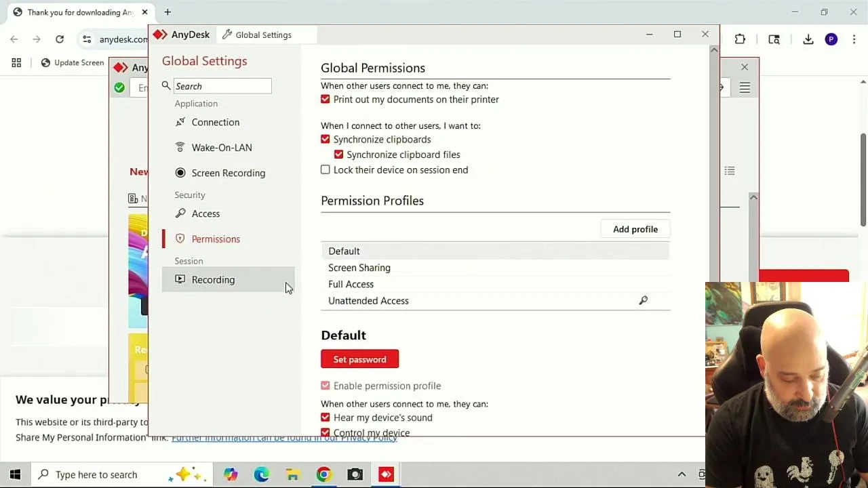Click the Privacy Policy link on webpage
The height and width of the screenshot is (488, 868).
coord(284,439)
